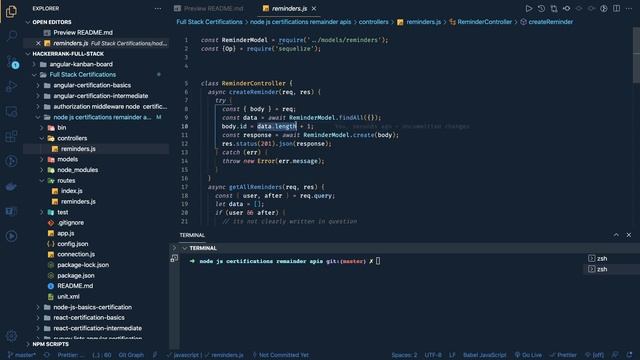Open the Extensions view
640x360 pixels.
click(x=11, y=136)
